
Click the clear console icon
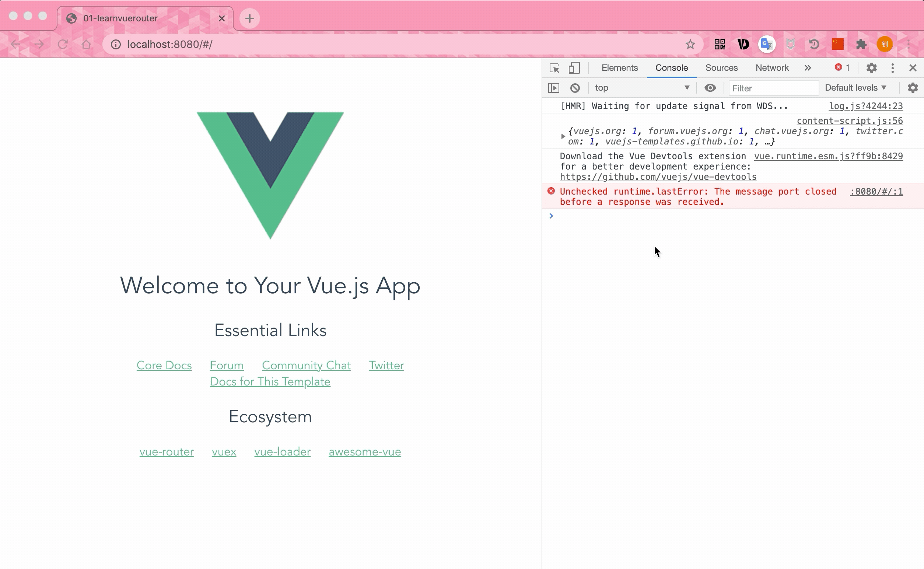574,88
